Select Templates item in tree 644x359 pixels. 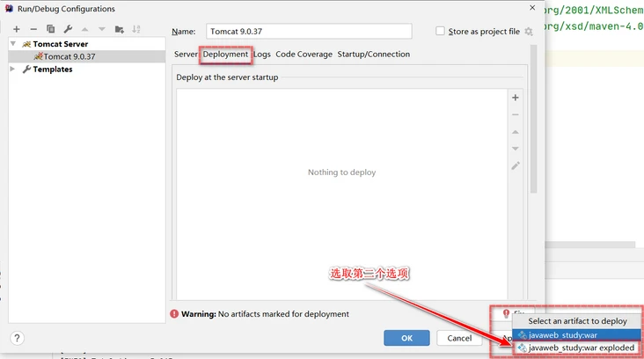[x=53, y=70]
